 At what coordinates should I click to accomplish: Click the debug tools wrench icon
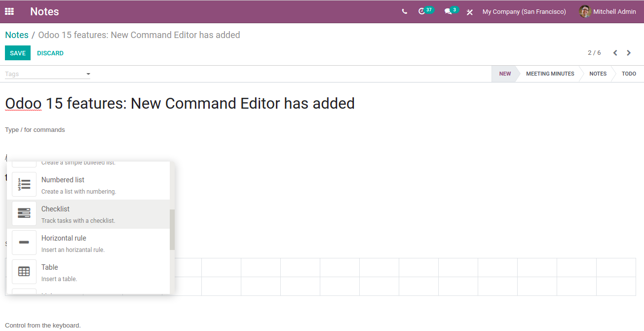470,12
